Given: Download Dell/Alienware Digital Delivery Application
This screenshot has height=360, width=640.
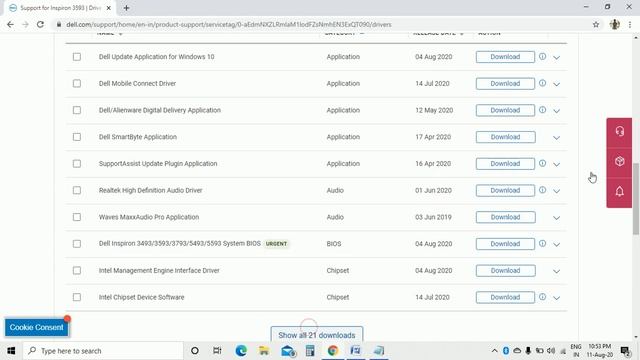Looking at the screenshot, I should pos(505,110).
